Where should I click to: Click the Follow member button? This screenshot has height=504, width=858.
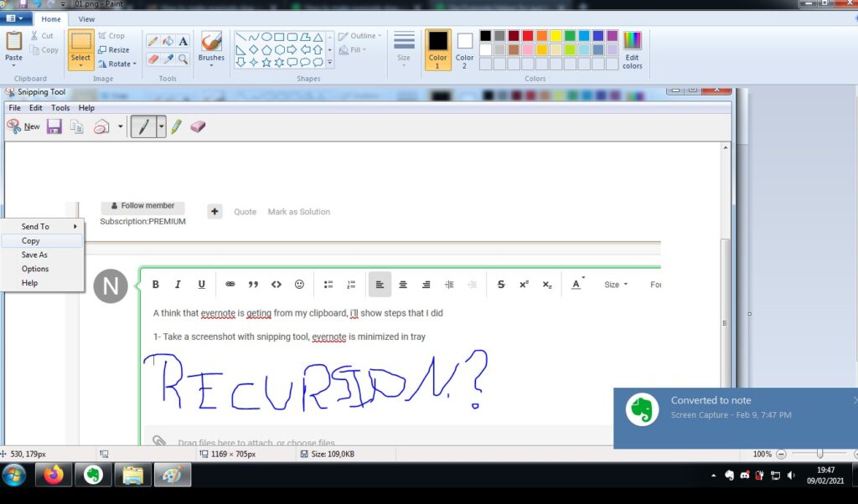click(142, 205)
